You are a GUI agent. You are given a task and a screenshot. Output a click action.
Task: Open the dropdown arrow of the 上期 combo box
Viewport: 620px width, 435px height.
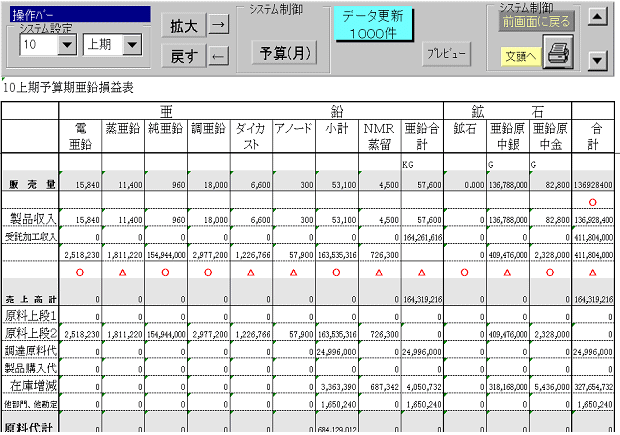pos(132,44)
